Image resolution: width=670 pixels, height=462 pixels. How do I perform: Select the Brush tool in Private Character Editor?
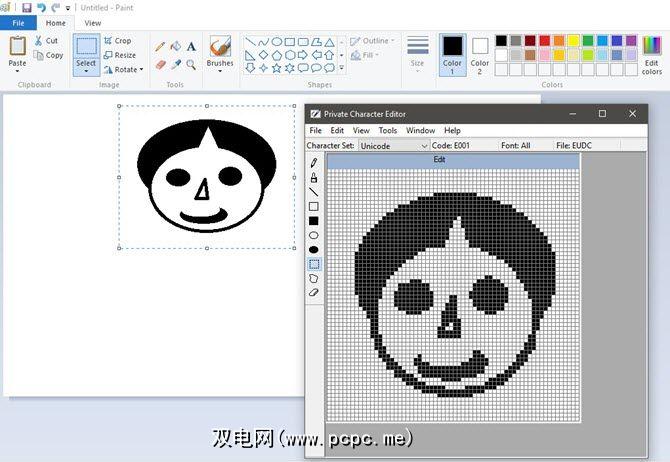[x=314, y=177]
